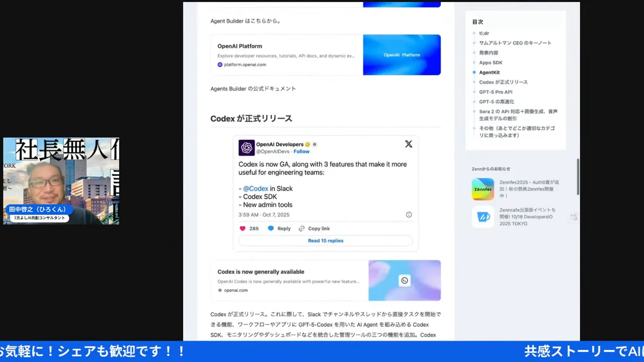Click the X logo on embedded tweet
644x362 pixels.
[x=409, y=144]
